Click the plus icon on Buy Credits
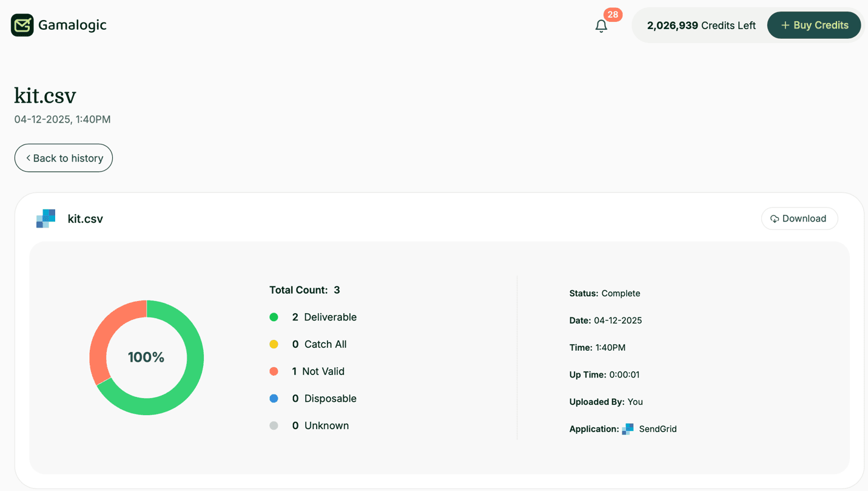The height and width of the screenshot is (491, 868). 785,25
